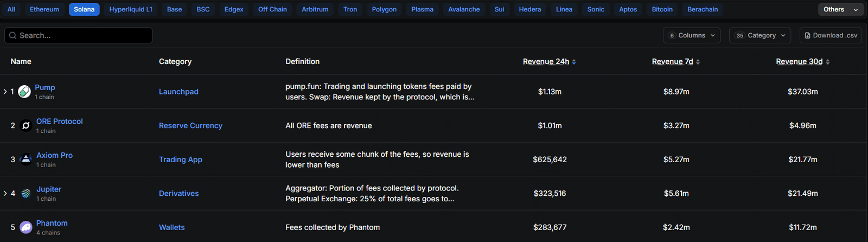This screenshot has height=242, width=868.
Task: Open the Pump protocol link
Action: [x=45, y=87]
